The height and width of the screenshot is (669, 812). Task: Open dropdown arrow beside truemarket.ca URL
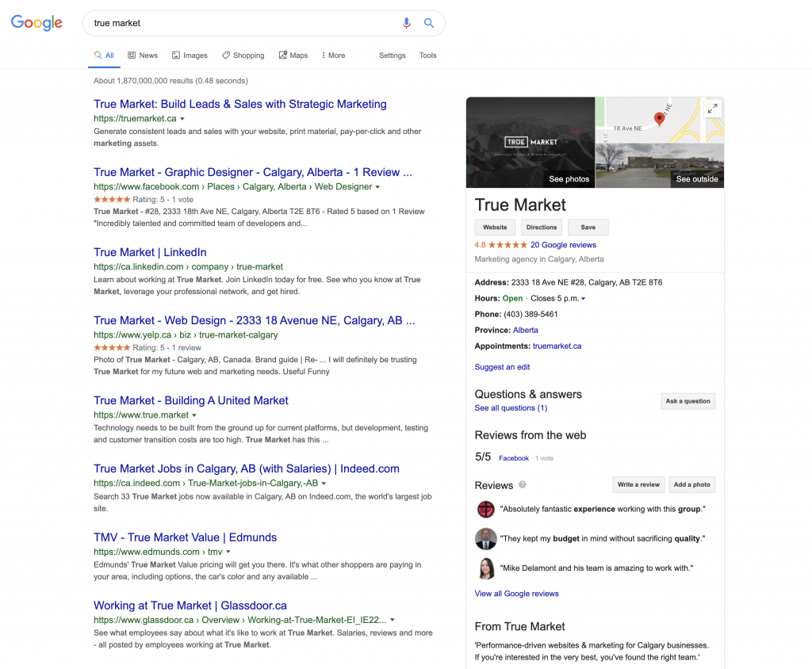tap(183, 119)
